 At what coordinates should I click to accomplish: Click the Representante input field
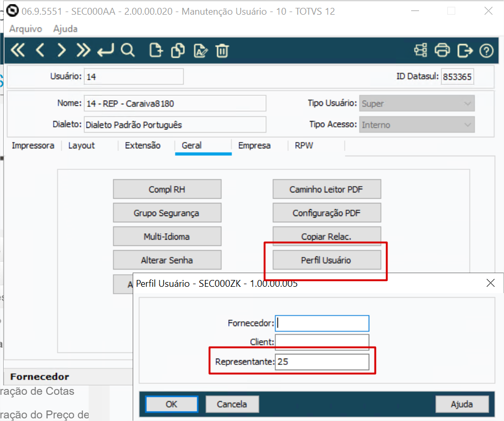tap(322, 362)
